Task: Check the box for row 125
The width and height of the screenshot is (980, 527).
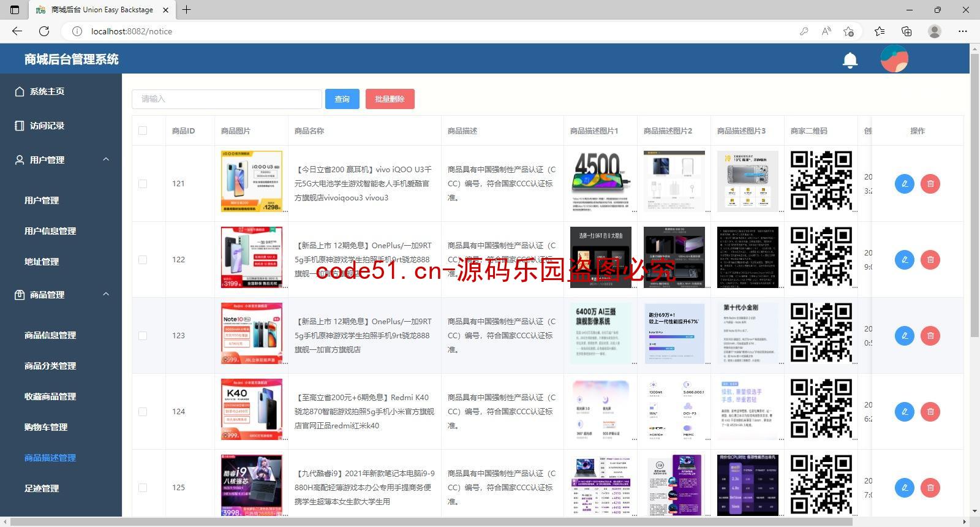Action: (143, 488)
